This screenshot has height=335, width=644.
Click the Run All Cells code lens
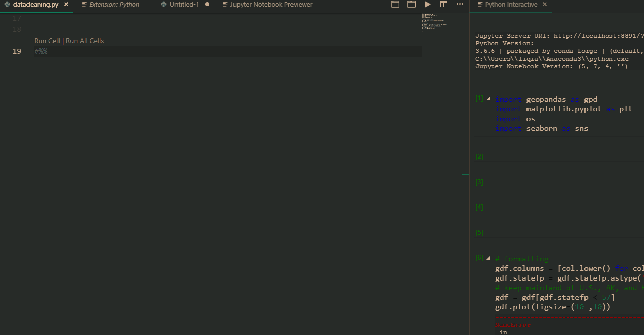85,41
